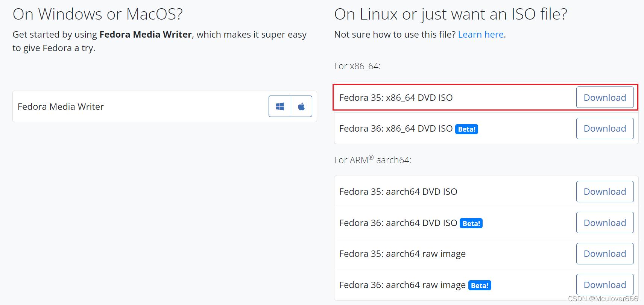Download Fedora 36 aarch64 raw image beta

pos(605,285)
